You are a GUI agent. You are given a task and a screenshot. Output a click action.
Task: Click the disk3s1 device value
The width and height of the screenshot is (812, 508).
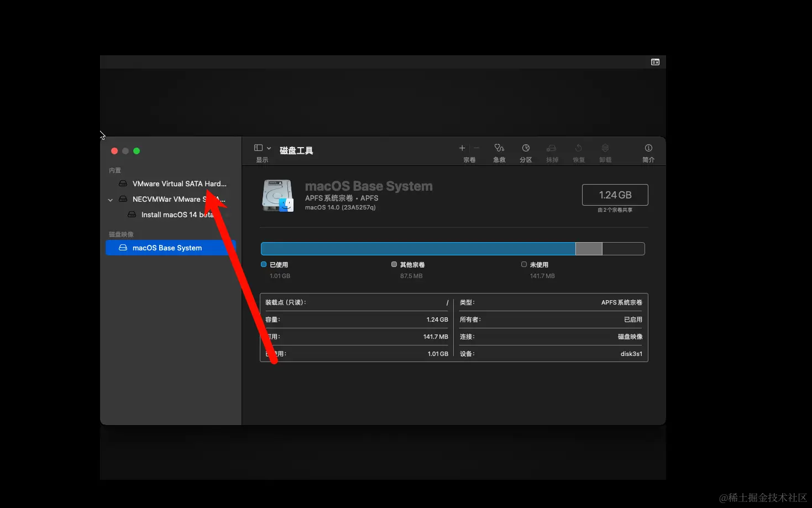click(631, 354)
